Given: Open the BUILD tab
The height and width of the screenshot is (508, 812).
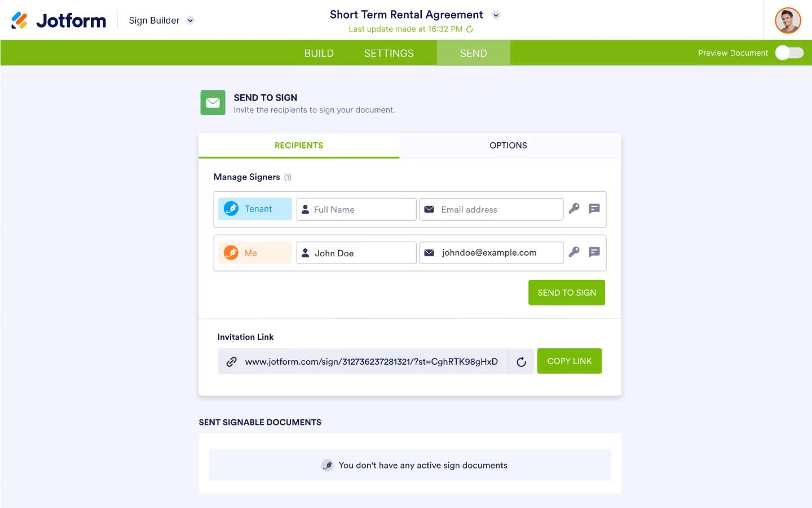Looking at the screenshot, I should pyautogui.click(x=319, y=52).
